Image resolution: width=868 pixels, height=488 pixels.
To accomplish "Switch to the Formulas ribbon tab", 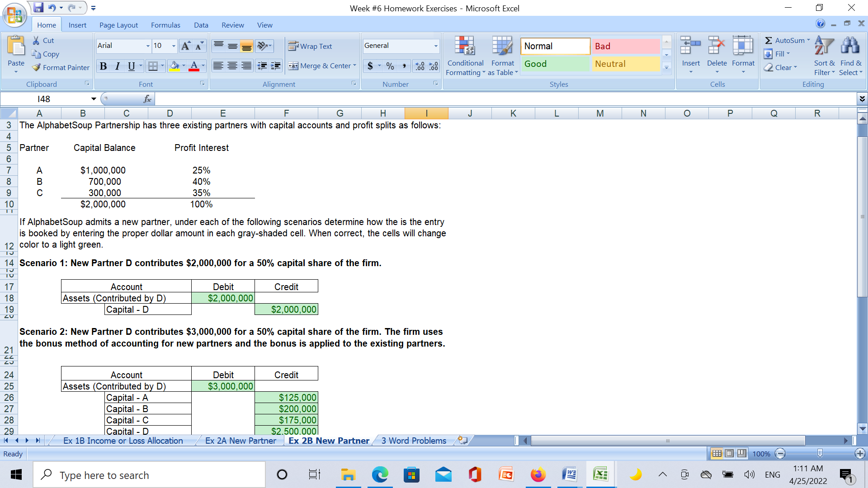I will coord(165,25).
